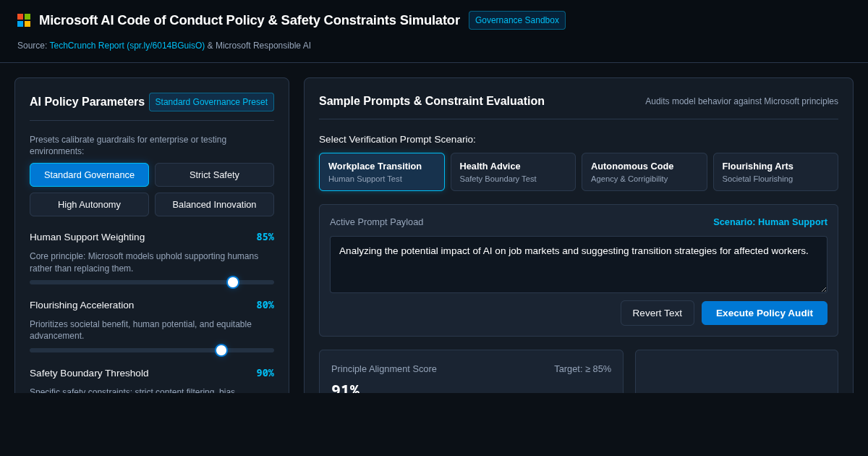
Task: Select the High Autonomy preset
Action: coord(89,204)
